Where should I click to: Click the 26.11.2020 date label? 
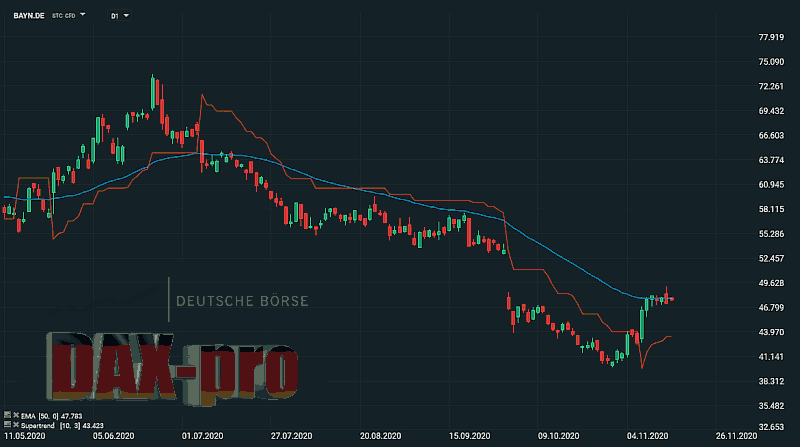[x=736, y=436]
